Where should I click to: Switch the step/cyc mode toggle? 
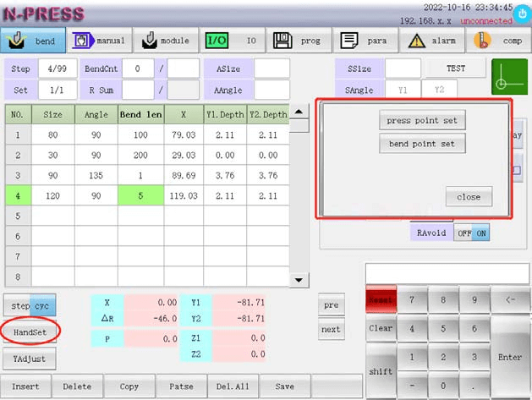[30, 305]
